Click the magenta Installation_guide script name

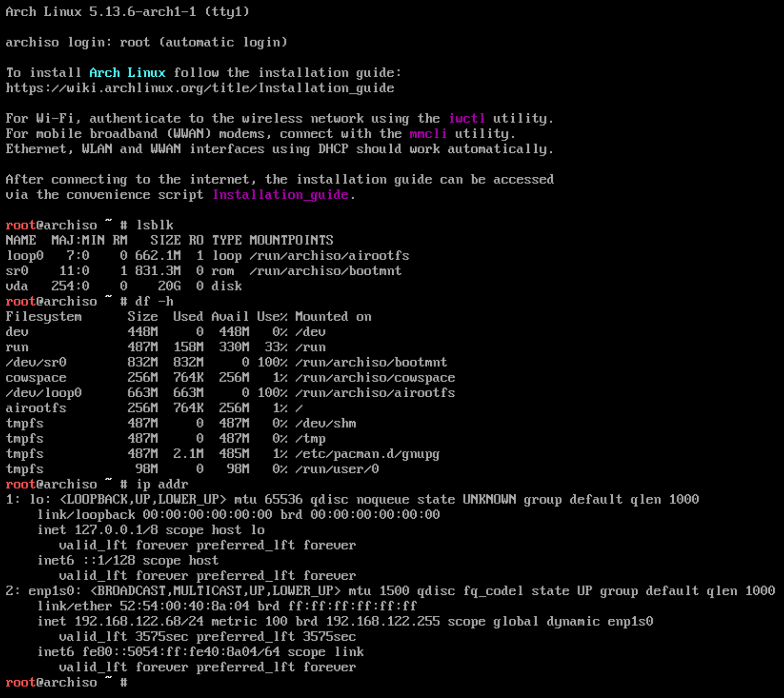tap(280, 195)
